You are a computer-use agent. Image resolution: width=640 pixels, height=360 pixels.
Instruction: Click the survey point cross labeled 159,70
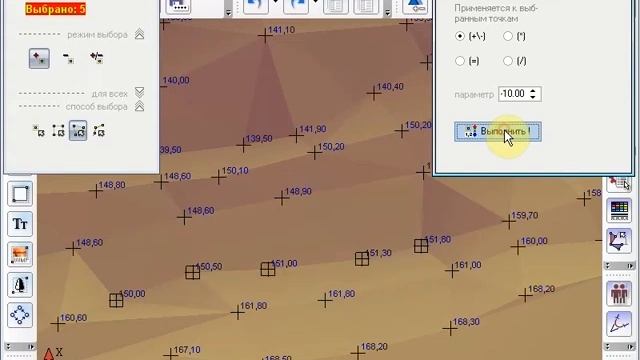click(509, 222)
